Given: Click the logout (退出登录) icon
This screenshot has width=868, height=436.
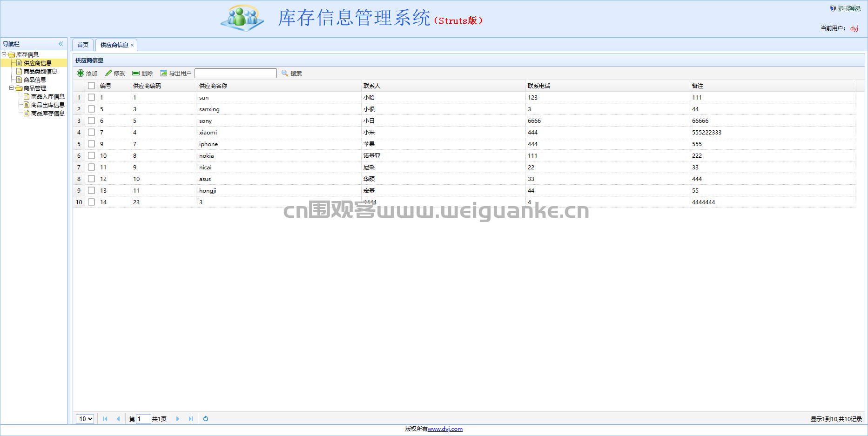Looking at the screenshot, I should [833, 8].
